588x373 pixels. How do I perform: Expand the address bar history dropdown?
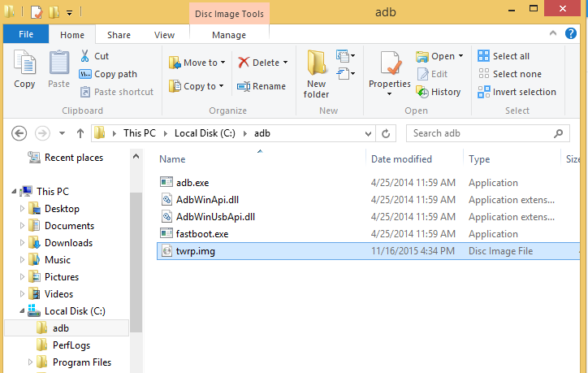point(368,133)
